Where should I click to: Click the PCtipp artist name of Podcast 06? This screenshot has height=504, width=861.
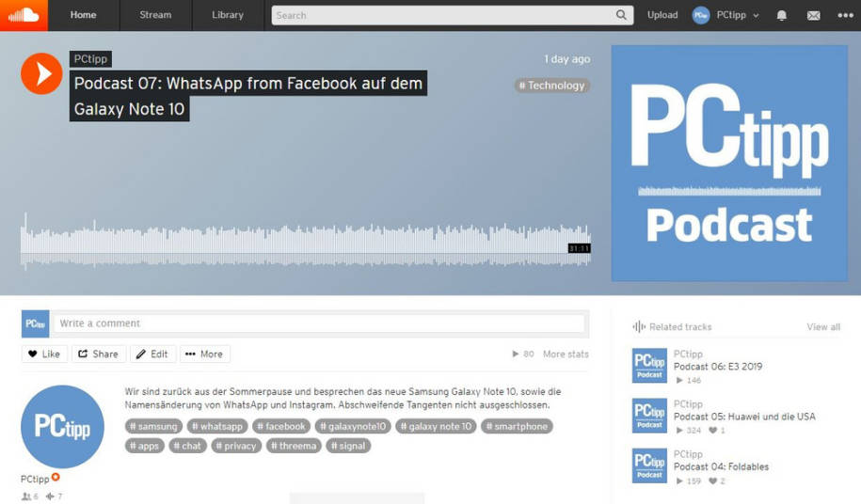pyautogui.click(x=688, y=354)
